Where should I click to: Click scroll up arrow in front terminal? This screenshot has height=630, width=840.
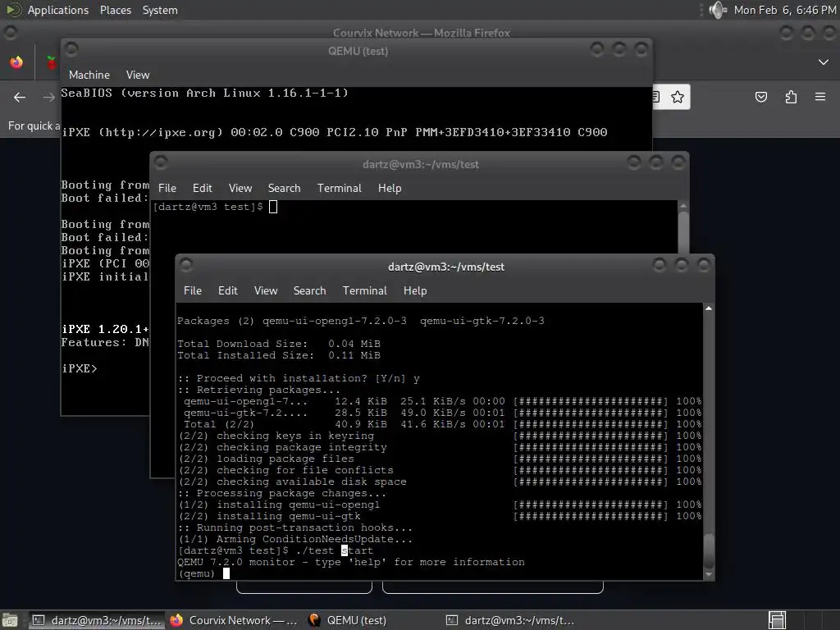tap(709, 308)
